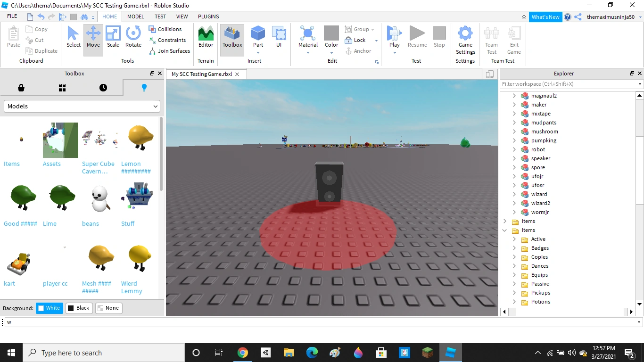Viewport: 644px width, 362px height.
Task: Expand the Play mode dropdown arrow
Action: (x=394, y=53)
